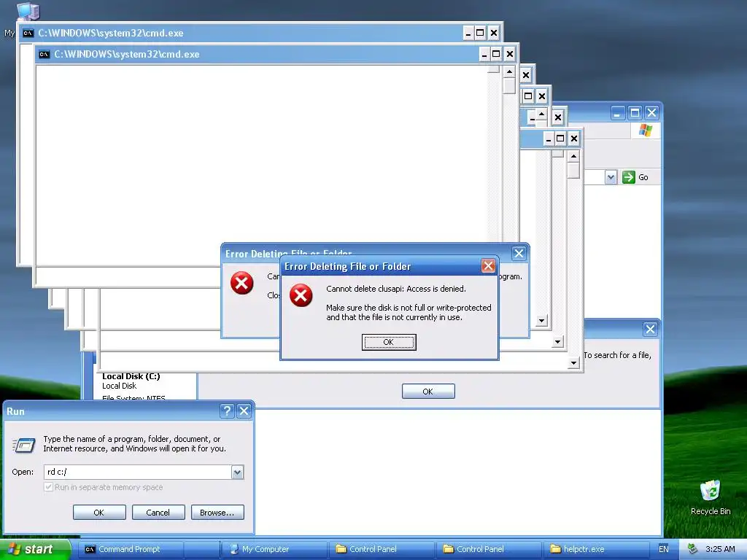Click the system icon of second cmd.exe window
Screen dimensions: 747x560
(x=44, y=54)
